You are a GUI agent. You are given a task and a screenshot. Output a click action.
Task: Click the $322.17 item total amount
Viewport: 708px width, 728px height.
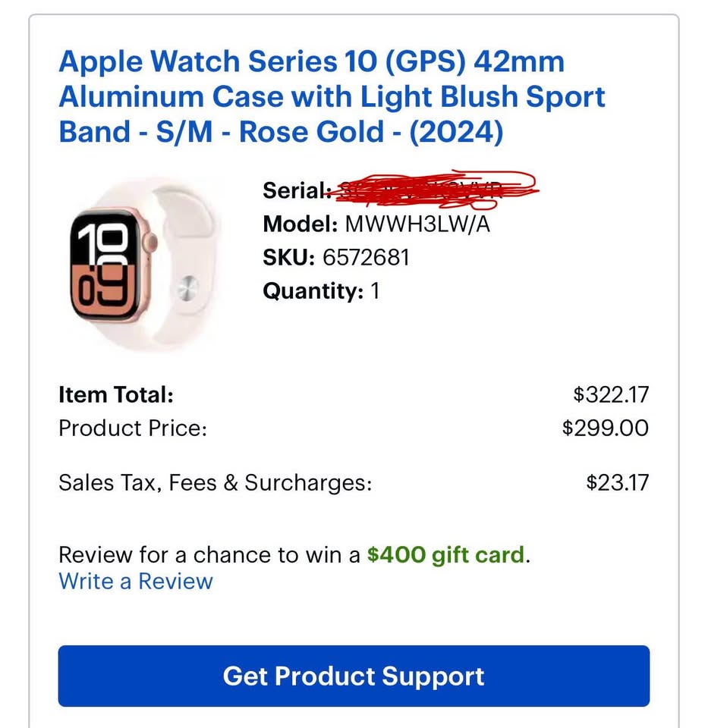click(x=611, y=394)
